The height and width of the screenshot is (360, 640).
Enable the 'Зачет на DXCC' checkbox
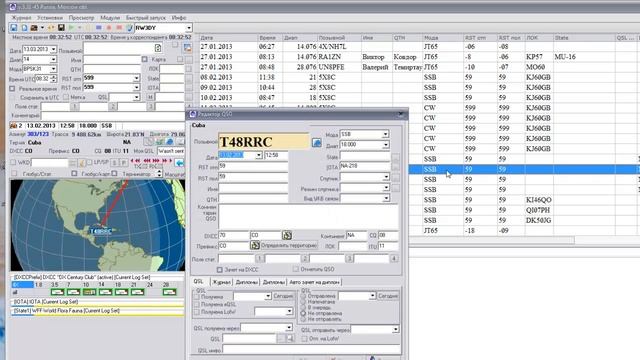tap(220, 269)
